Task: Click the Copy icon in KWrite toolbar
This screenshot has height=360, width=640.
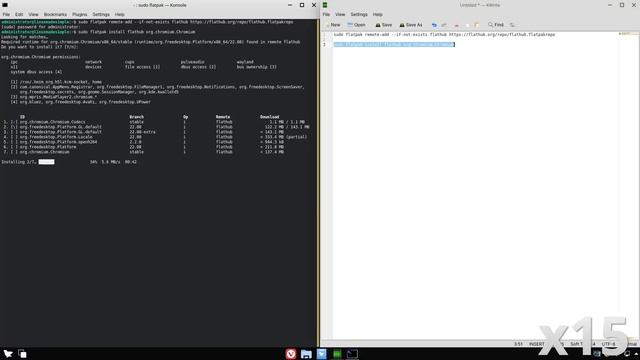Action: [467, 25]
